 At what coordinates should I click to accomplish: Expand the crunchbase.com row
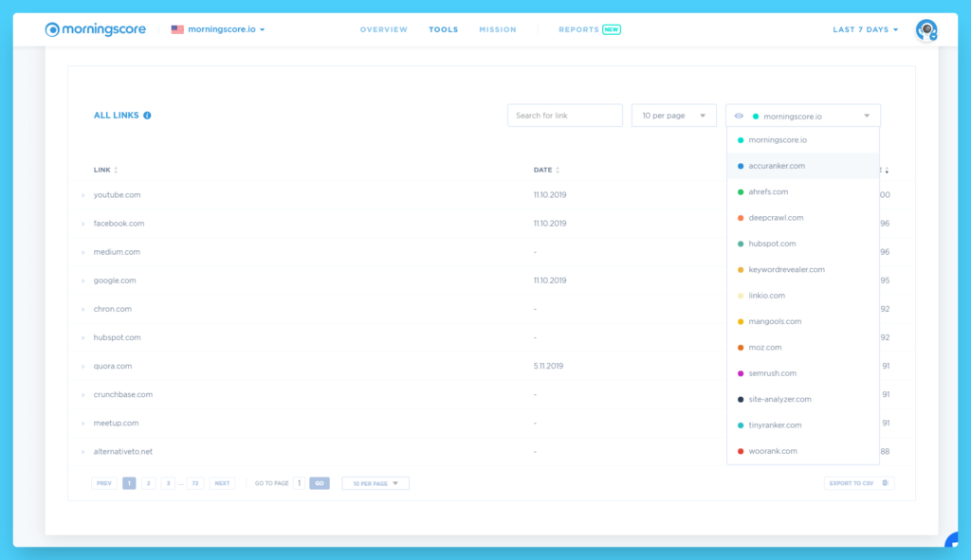83,394
